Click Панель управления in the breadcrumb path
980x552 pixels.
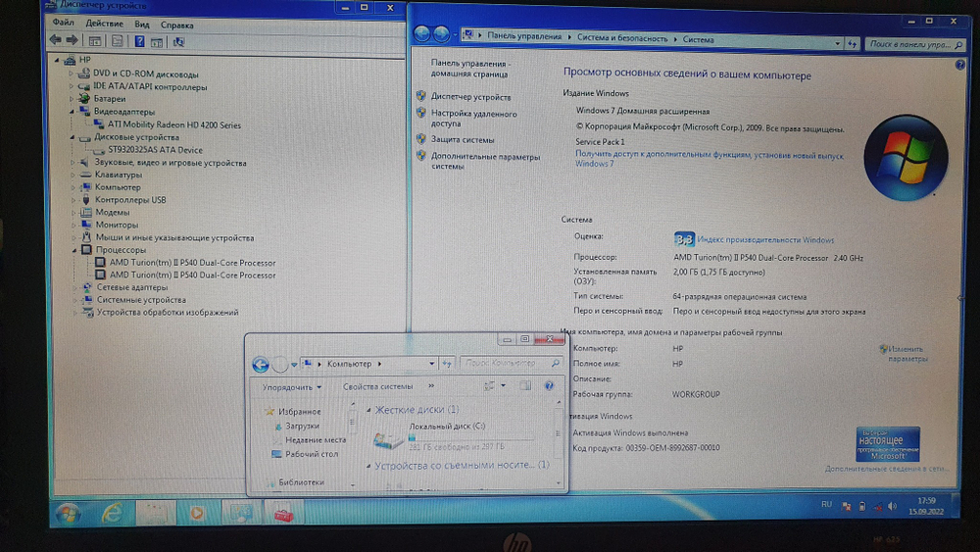[523, 36]
